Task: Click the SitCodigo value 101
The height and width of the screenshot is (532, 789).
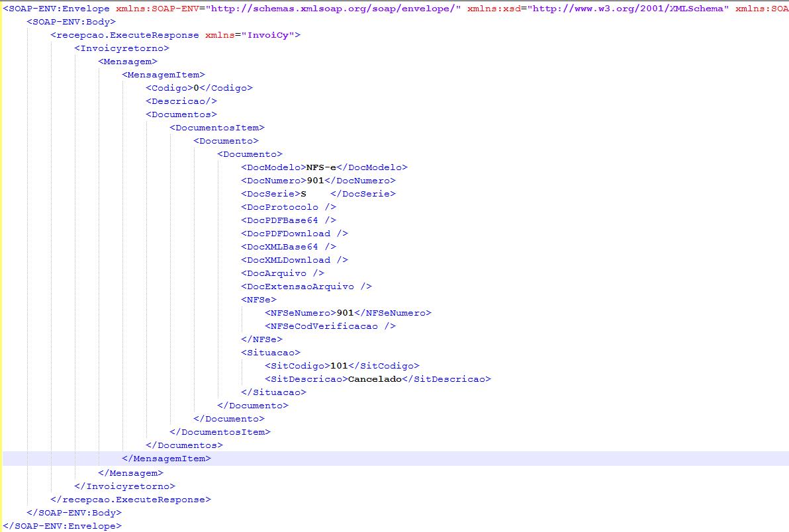Action: [339, 366]
